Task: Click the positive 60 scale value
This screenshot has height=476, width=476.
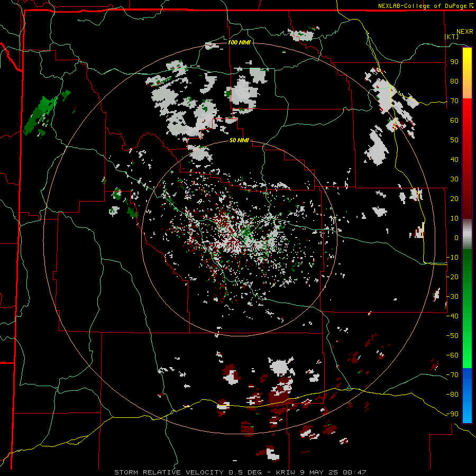Action: [454, 121]
